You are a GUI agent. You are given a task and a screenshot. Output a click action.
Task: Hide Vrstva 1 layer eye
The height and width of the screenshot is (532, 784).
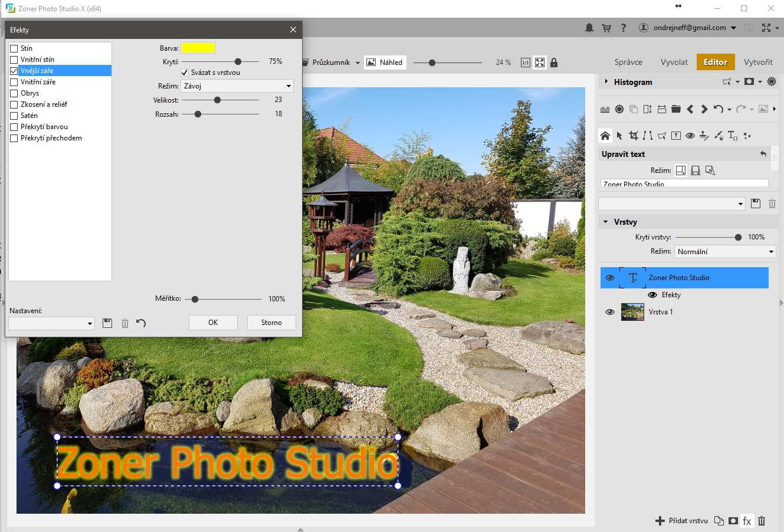[x=610, y=312]
